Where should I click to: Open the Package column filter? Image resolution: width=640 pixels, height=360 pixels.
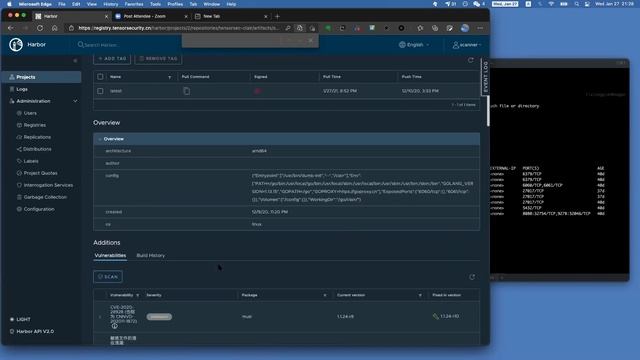click(x=325, y=295)
